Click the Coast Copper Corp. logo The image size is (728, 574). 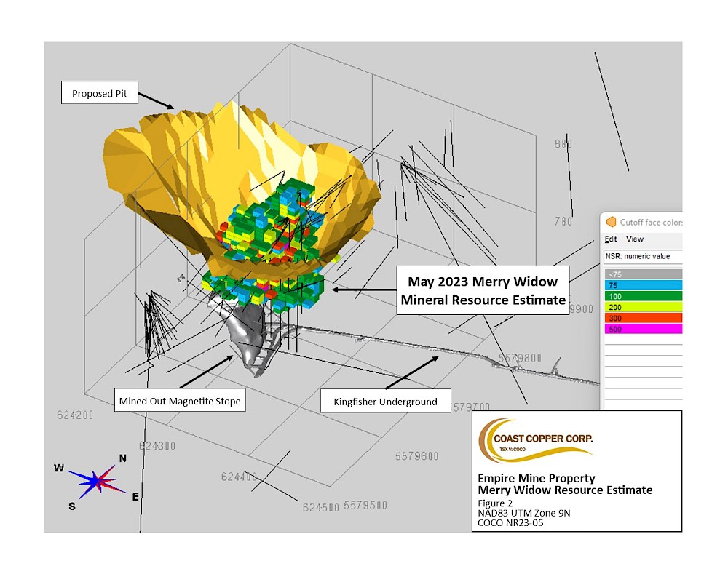point(535,441)
